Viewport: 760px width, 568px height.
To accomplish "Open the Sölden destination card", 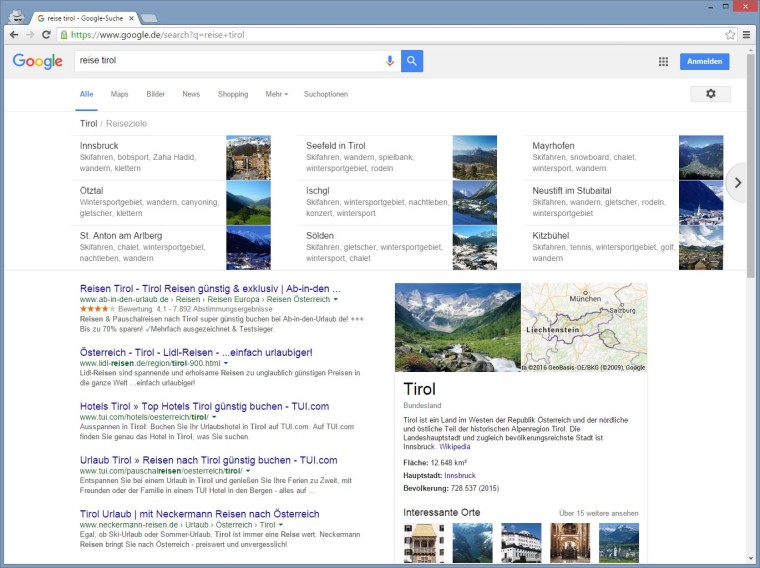I will 397,248.
